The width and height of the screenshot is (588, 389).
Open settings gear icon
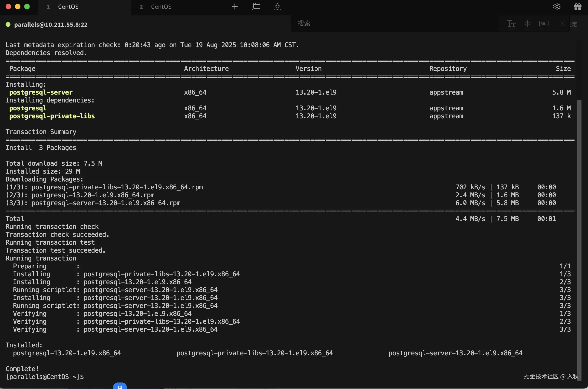557,7
